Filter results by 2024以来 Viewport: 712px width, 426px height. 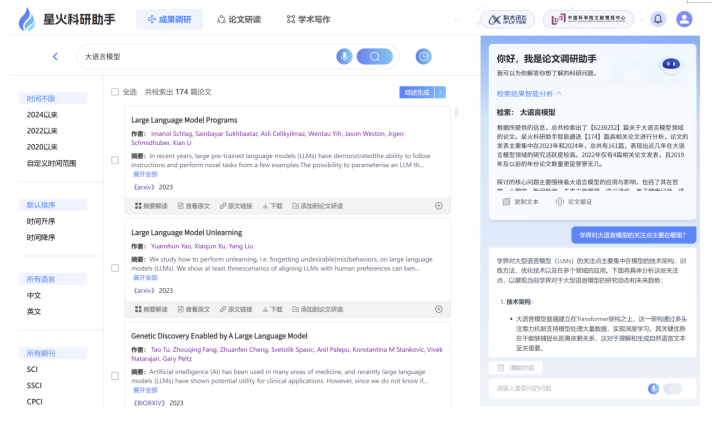(x=42, y=115)
